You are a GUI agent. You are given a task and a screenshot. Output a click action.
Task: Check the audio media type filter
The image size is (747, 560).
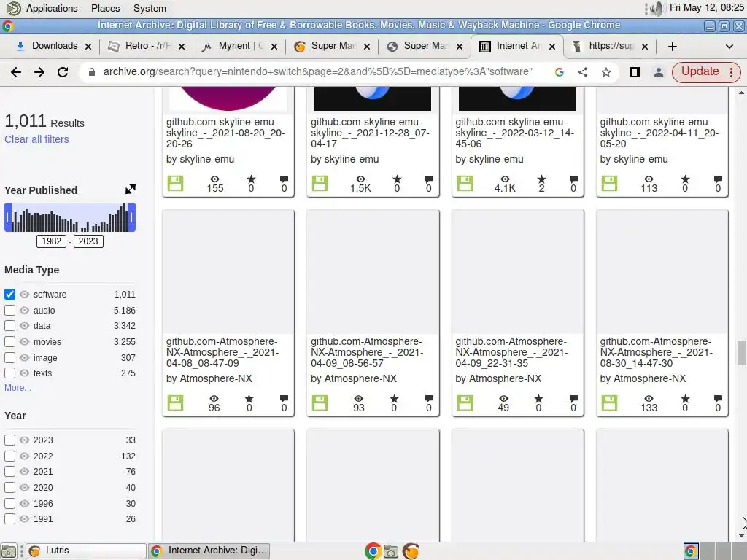[x=9, y=311]
